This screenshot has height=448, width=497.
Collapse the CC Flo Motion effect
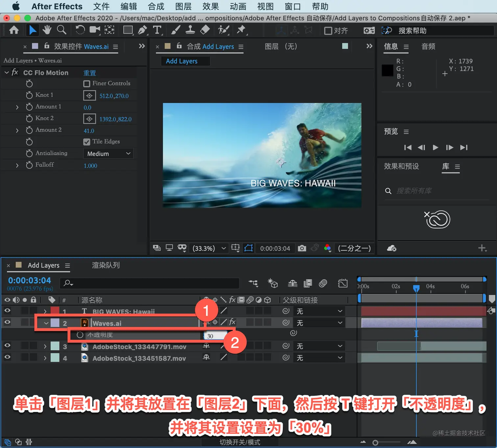(7, 72)
